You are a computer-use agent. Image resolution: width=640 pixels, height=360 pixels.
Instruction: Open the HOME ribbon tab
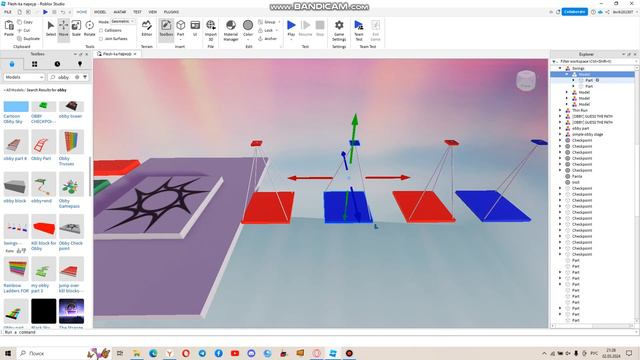[82, 12]
